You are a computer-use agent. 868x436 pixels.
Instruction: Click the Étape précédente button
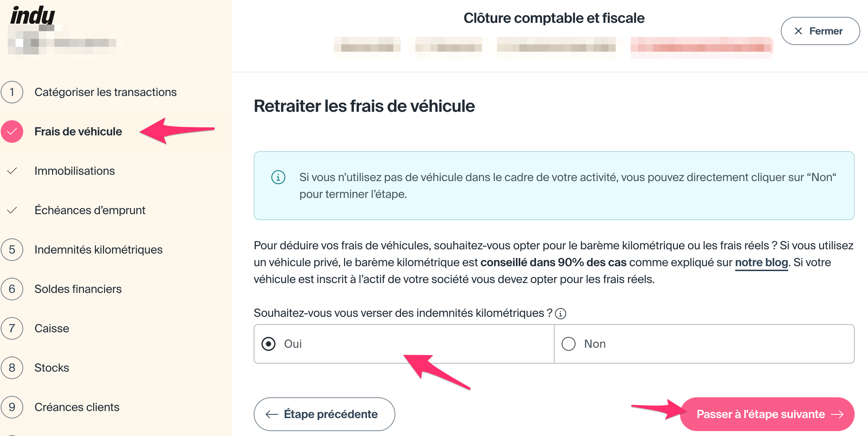pos(324,414)
